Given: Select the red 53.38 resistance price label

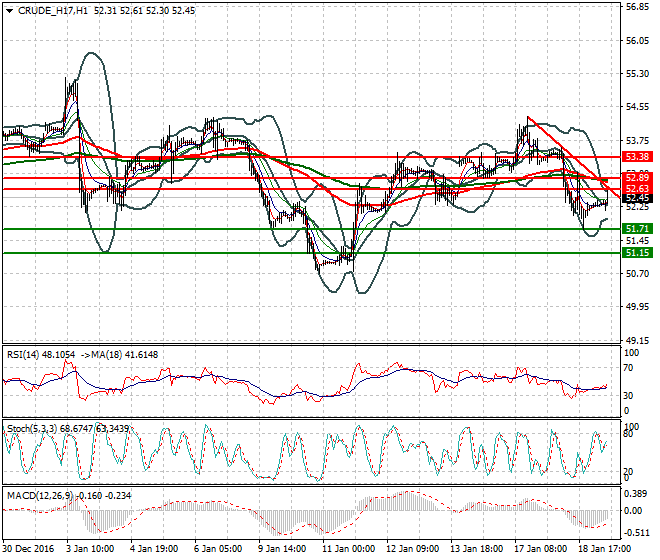Looking at the screenshot, I should click(x=638, y=157).
